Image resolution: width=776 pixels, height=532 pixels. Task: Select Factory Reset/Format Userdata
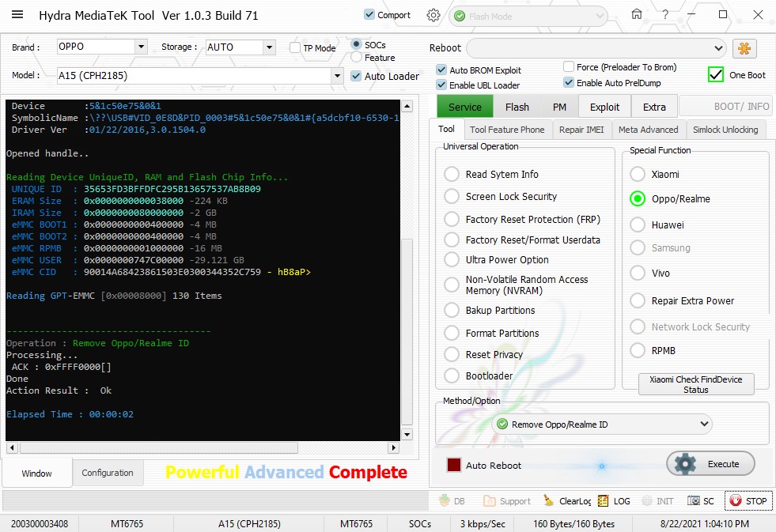pos(452,240)
